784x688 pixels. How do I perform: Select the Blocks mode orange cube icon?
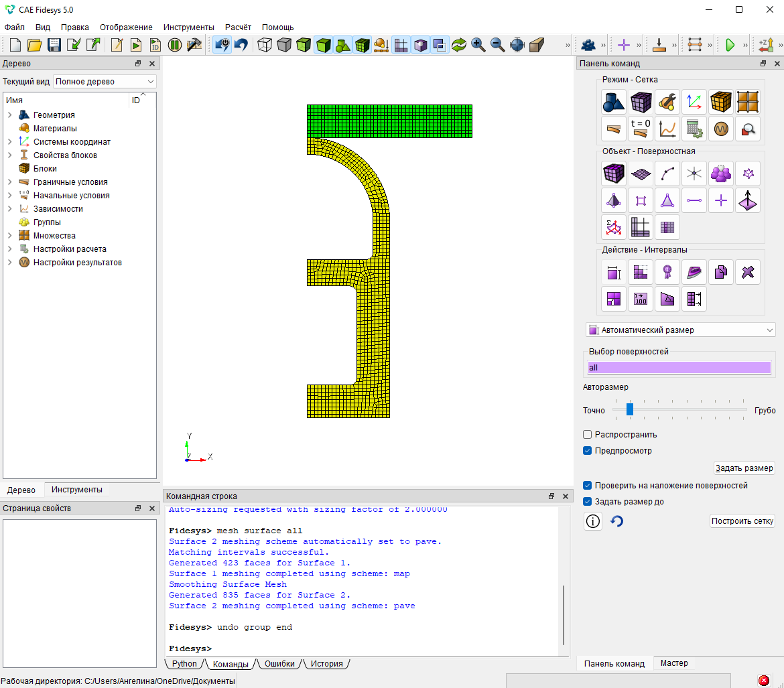tap(720, 102)
